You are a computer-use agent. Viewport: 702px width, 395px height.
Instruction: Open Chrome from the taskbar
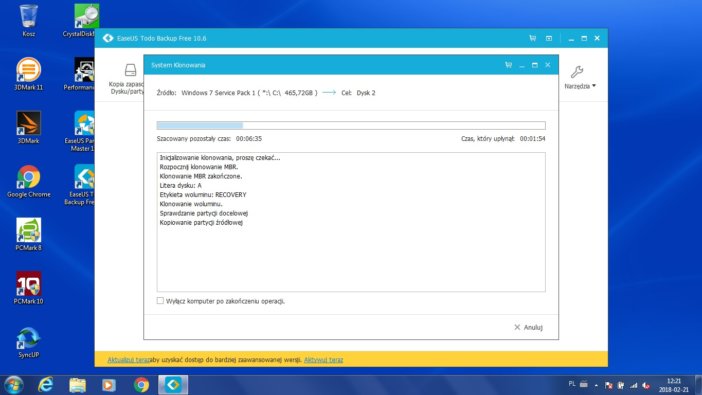coord(141,385)
